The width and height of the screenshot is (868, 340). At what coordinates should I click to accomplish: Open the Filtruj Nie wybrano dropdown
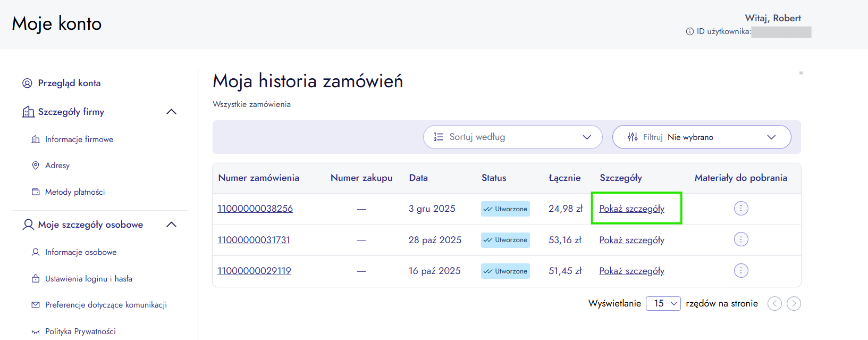coord(702,137)
